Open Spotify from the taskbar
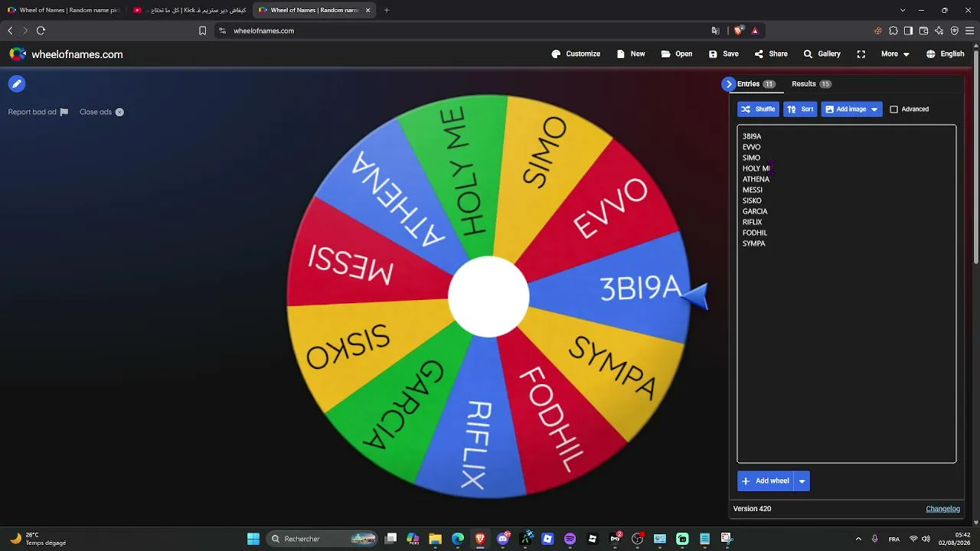This screenshot has height=551, width=980. tap(570, 539)
